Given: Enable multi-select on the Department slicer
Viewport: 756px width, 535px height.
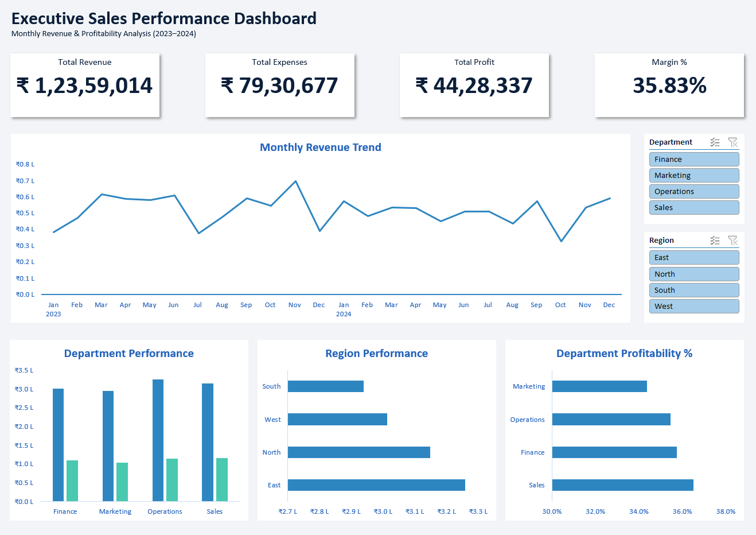Looking at the screenshot, I should (x=715, y=142).
